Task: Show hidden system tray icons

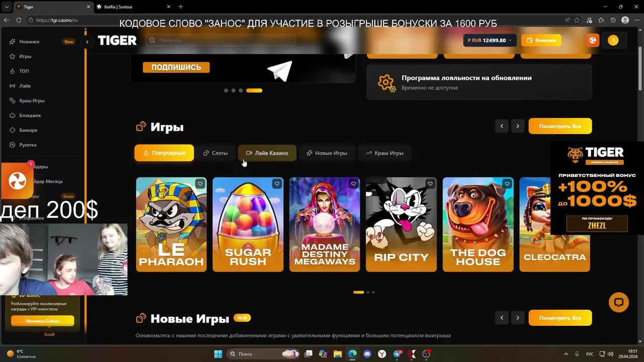Action: [x=566, y=354]
